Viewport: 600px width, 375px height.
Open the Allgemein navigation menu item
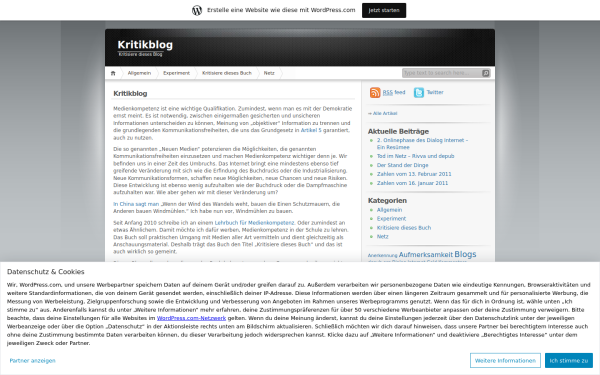point(139,73)
